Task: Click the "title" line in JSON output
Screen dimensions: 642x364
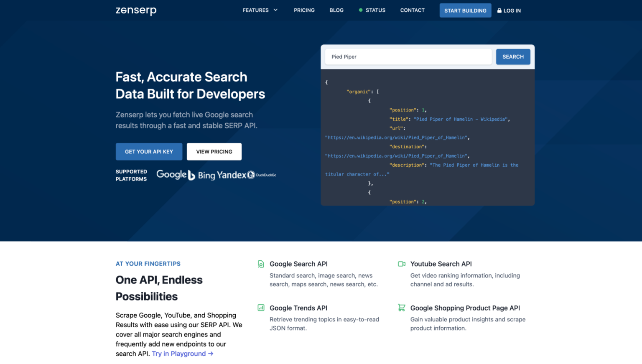Action: point(449,119)
